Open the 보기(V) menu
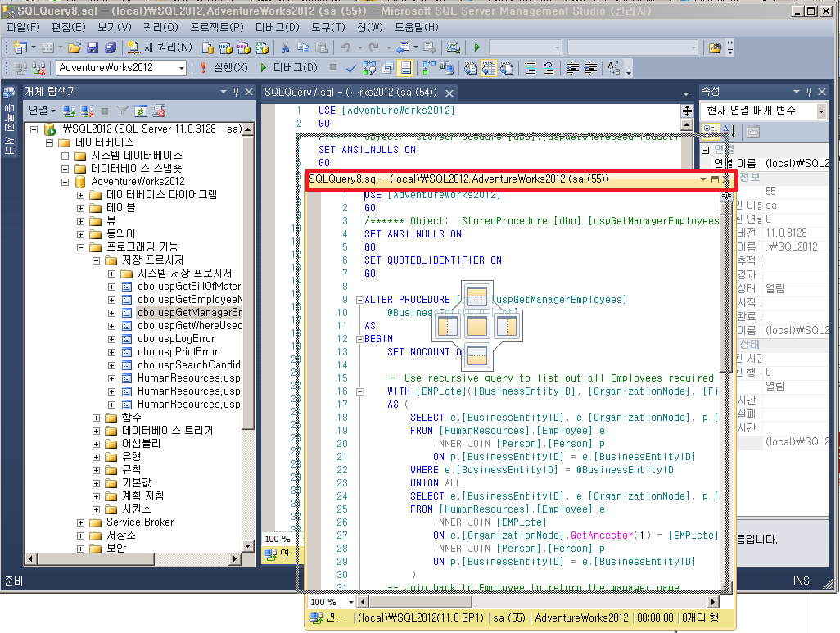Screen dimensions: 840x633 click(x=114, y=27)
